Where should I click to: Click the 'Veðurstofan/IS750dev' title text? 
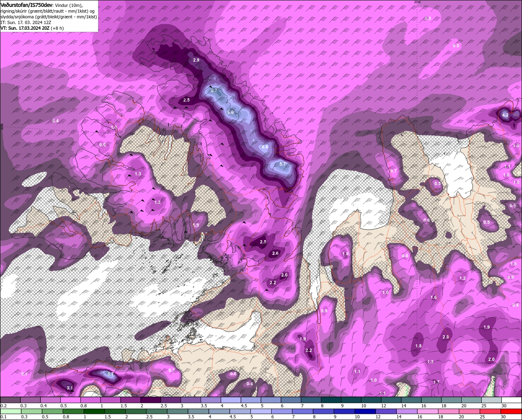[x=27, y=5]
